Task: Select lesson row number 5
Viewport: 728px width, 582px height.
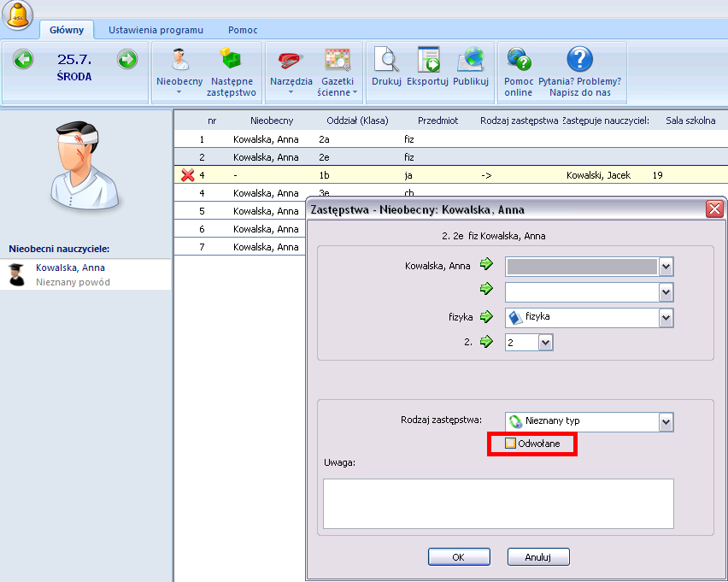Action: 239,211
